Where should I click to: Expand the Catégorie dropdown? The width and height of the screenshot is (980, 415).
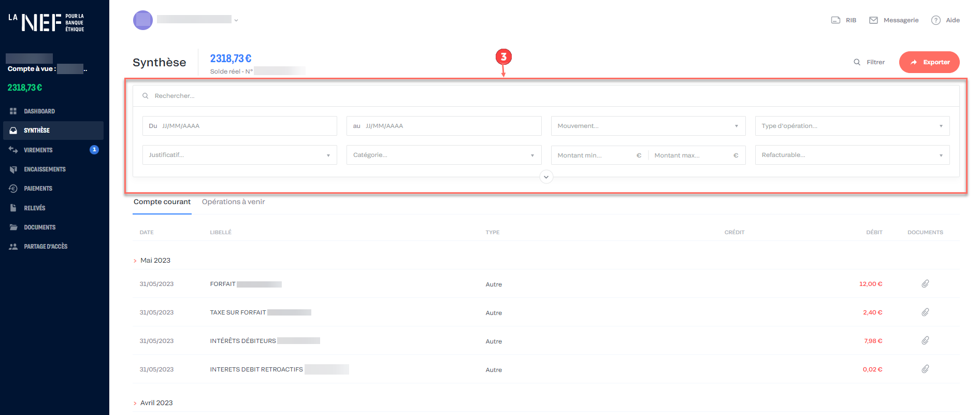pyautogui.click(x=443, y=155)
